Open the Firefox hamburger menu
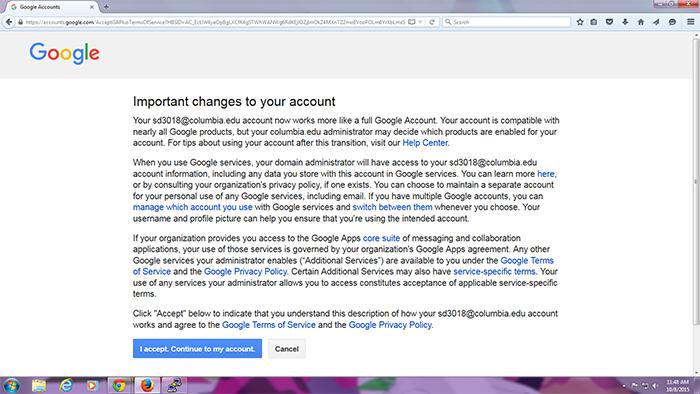 tap(690, 22)
